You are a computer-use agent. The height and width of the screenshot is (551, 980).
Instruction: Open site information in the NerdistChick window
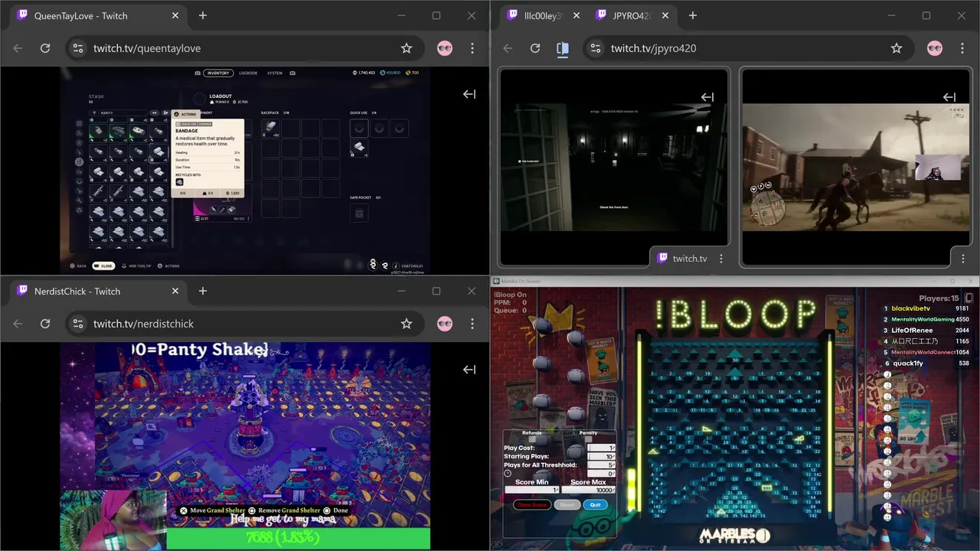tap(77, 324)
